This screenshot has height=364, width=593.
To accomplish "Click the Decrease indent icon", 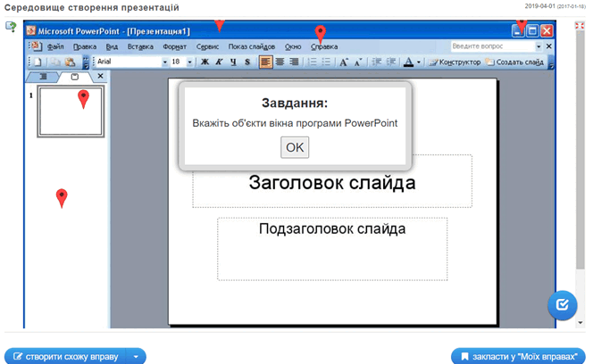I will tap(376, 62).
